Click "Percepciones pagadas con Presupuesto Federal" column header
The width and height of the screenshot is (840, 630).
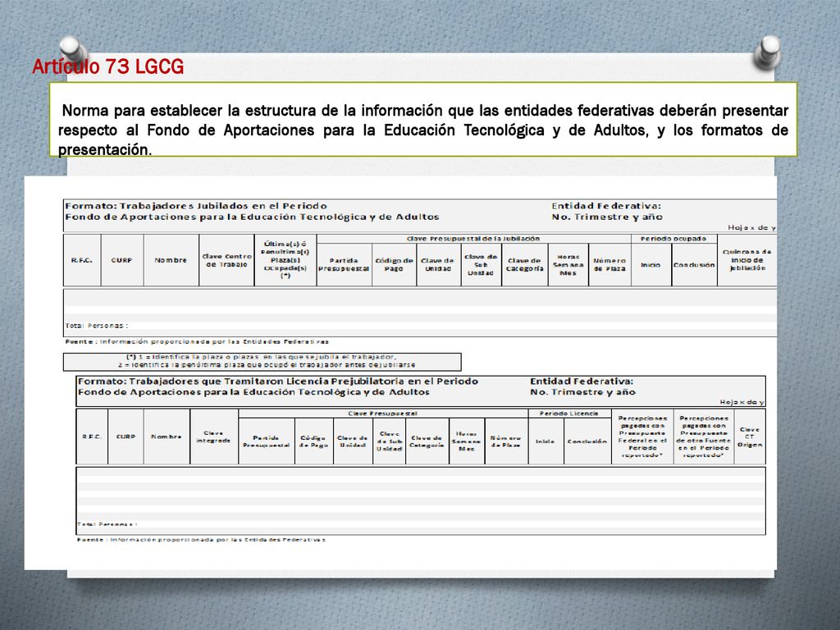643,436
